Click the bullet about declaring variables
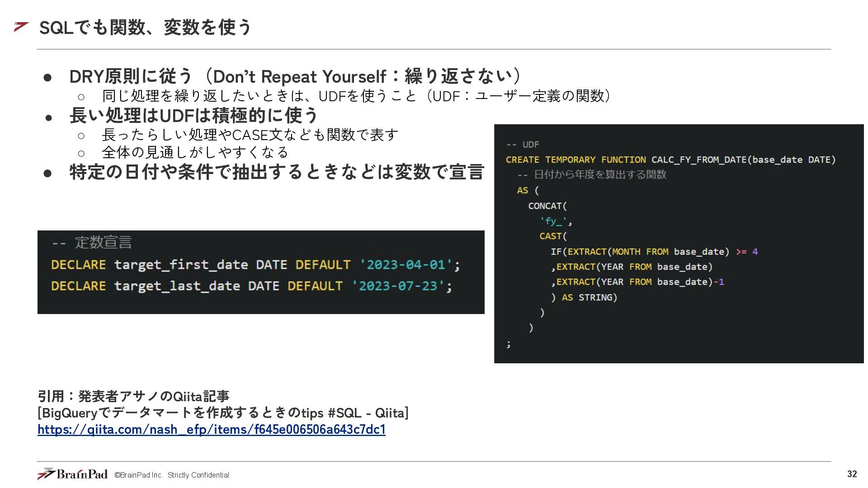The image size is (868, 488). [x=277, y=172]
